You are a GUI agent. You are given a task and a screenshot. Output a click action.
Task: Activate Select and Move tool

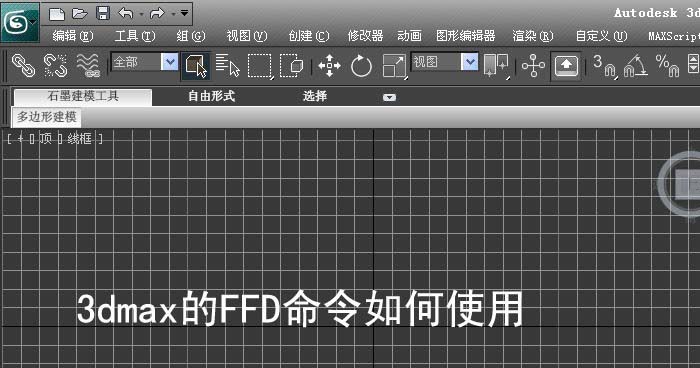click(x=329, y=66)
